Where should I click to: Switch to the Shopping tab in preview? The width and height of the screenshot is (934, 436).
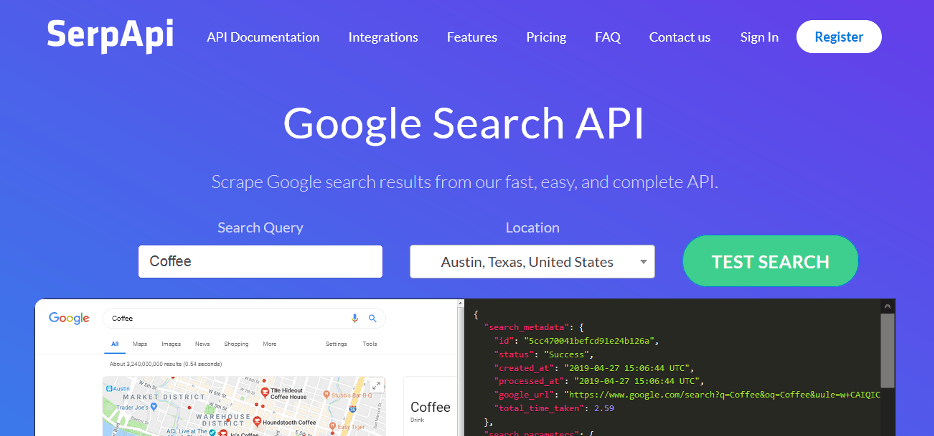click(x=236, y=344)
